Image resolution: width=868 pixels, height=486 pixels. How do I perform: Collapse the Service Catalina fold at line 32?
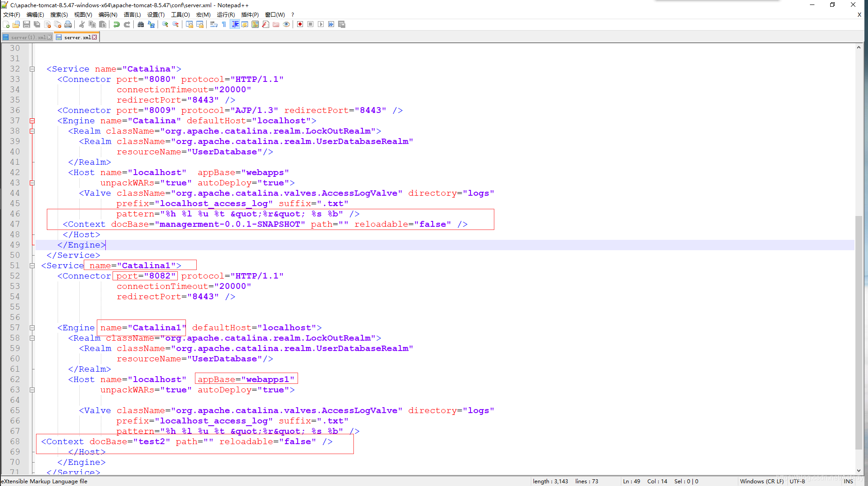[x=32, y=69]
